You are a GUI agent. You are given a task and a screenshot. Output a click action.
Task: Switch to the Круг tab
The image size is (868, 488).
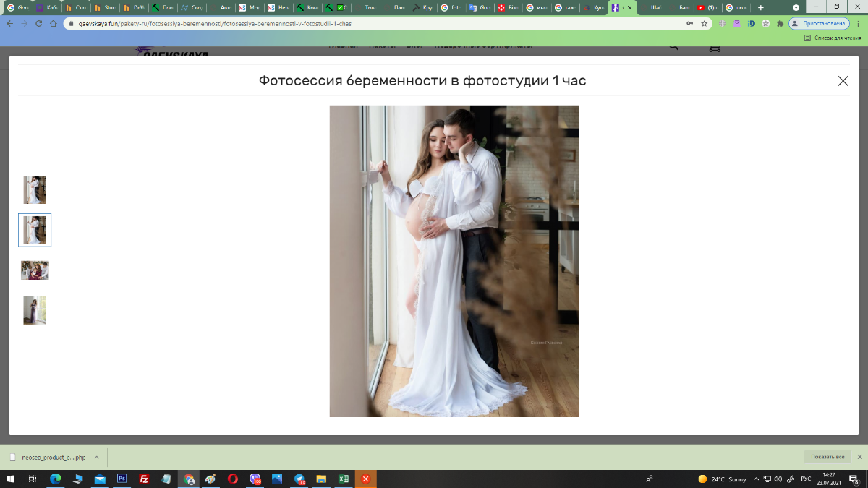pyautogui.click(x=423, y=7)
